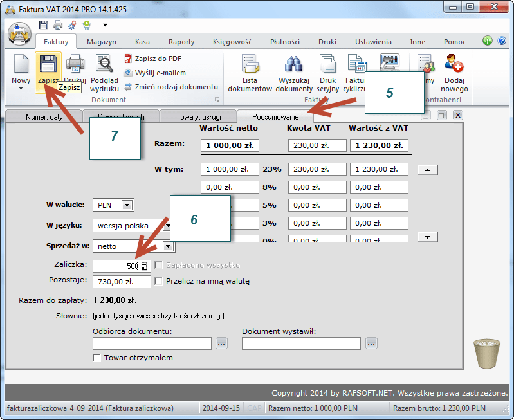Viewport: 514px width, 420px height.
Task: Click the quick-access gear settings icon
Action: pyautogui.click(x=72, y=25)
